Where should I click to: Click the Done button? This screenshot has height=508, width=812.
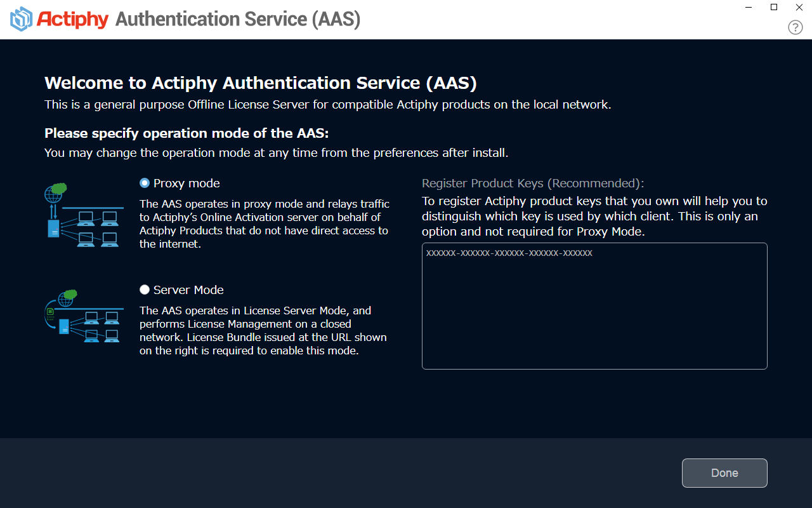724,473
